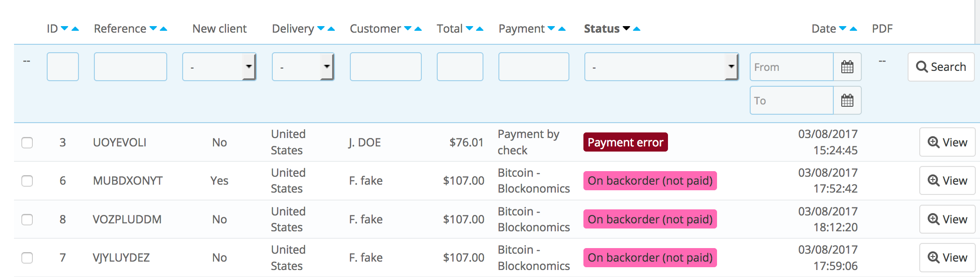Sort Reference column ascending arrow

coord(163,29)
